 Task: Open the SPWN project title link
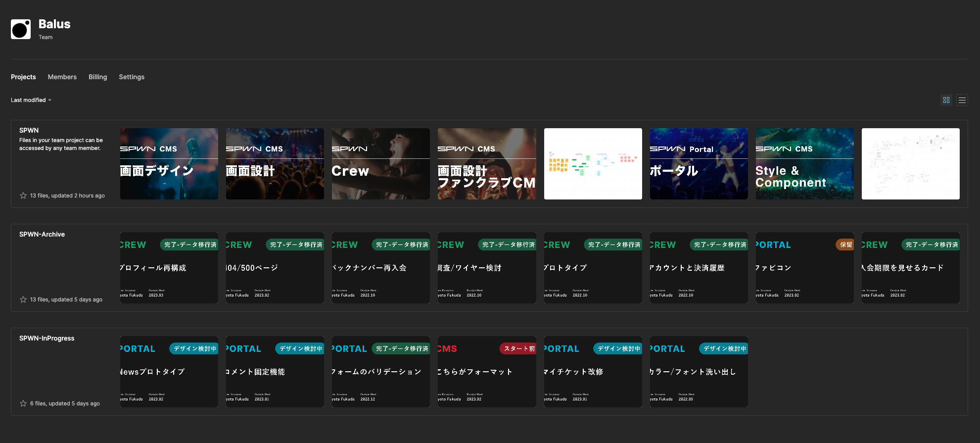pos(29,130)
